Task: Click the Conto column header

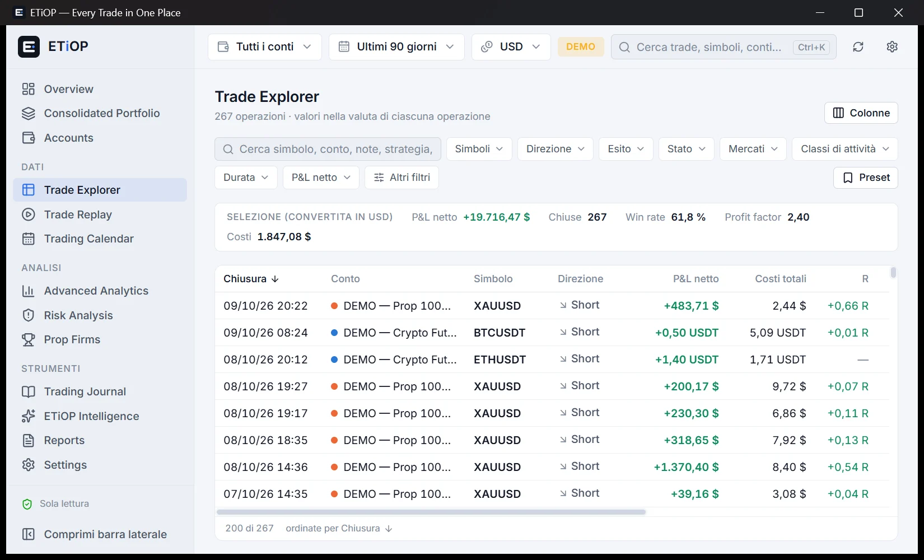Action: (x=345, y=279)
